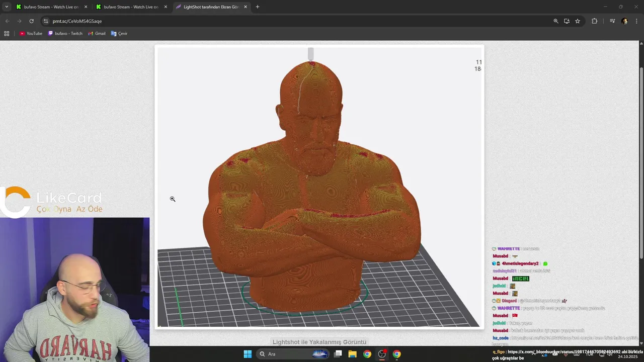Close the first bufavo Stream tab
644x362 pixels.
coord(86,7)
